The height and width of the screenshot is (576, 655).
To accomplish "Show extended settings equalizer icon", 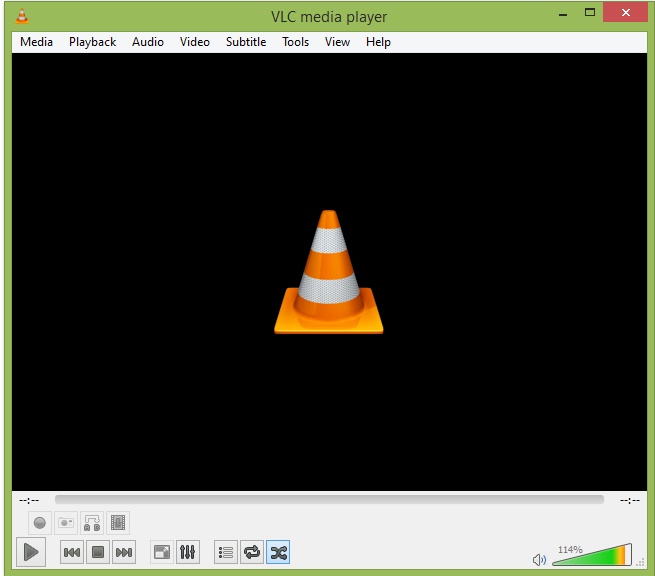I will (188, 552).
